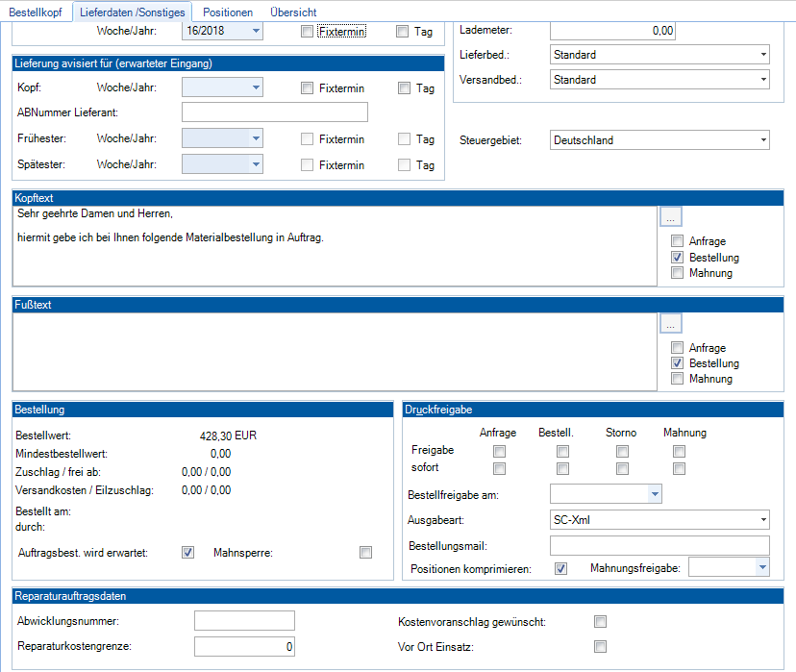
Task: Check Kostenvoranschlag gewünscht option
Action: coord(601,621)
